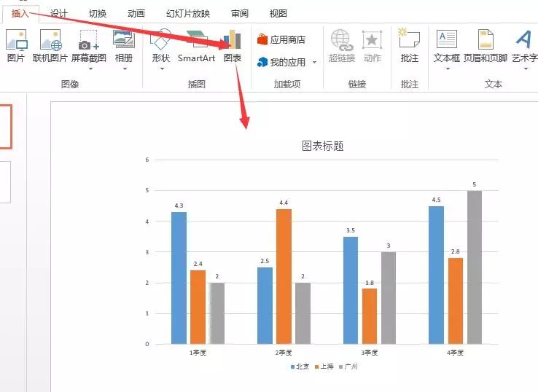Click the 2.8 data label
Image resolution: width=538 pixels, height=392 pixels.
(x=456, y=251)
